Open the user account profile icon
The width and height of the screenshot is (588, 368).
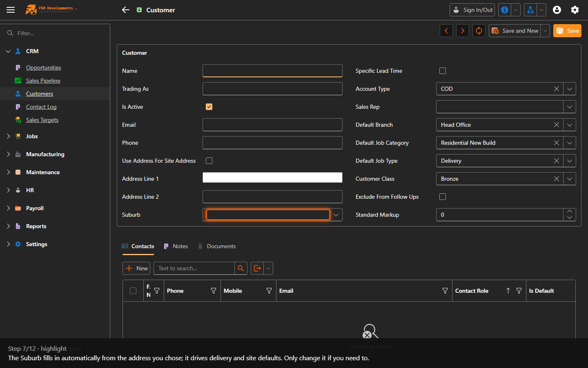tap(557, 10)
